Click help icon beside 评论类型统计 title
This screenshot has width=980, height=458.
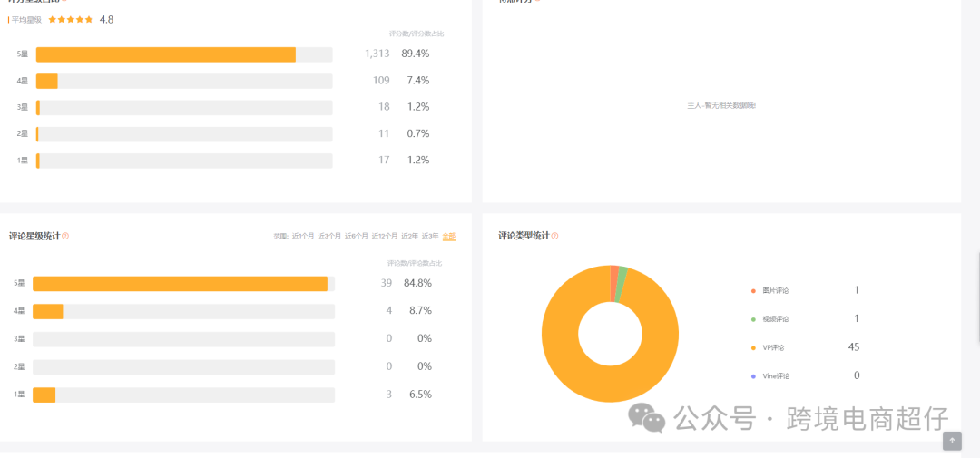tap(554, 236)
